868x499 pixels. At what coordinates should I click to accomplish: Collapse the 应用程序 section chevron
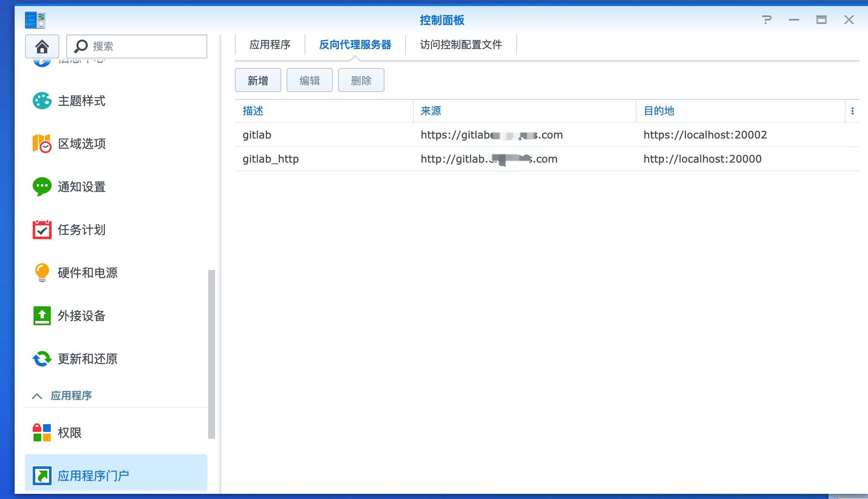37,396
